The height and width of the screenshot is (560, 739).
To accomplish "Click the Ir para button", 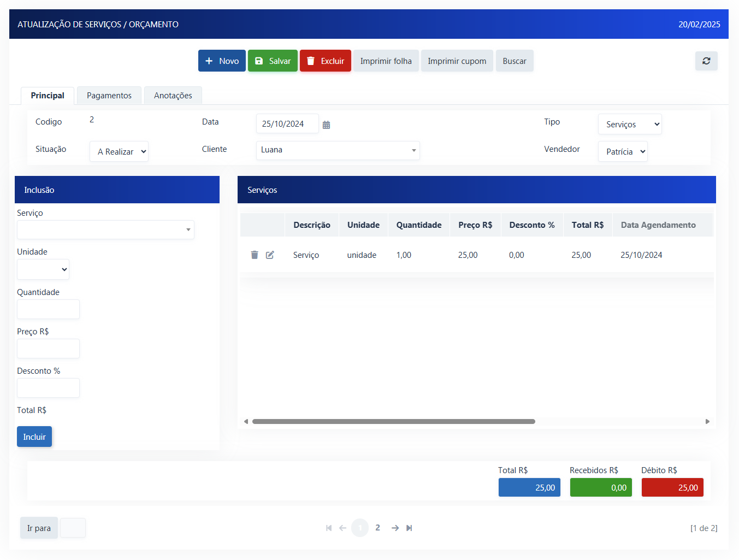I will point(39,528).
